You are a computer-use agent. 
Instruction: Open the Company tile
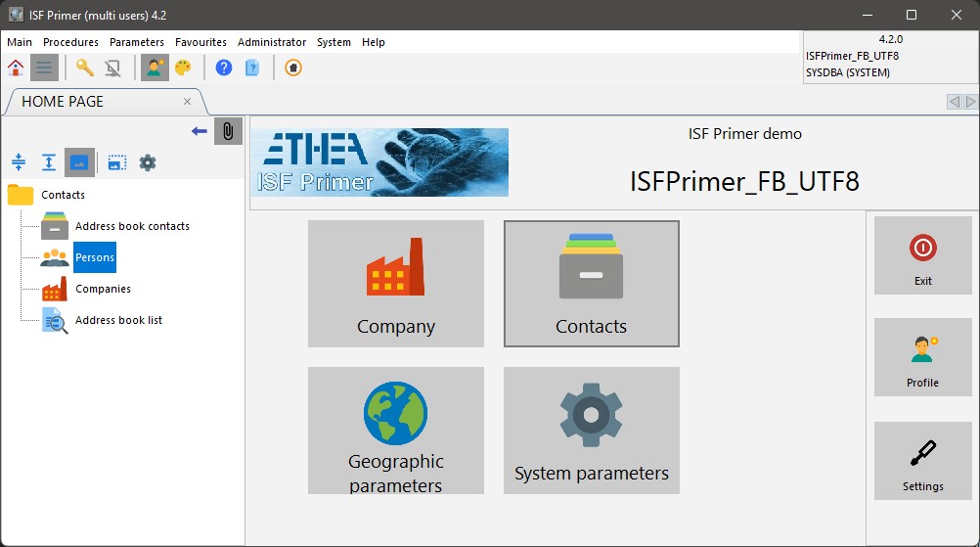tap(396, 283)
